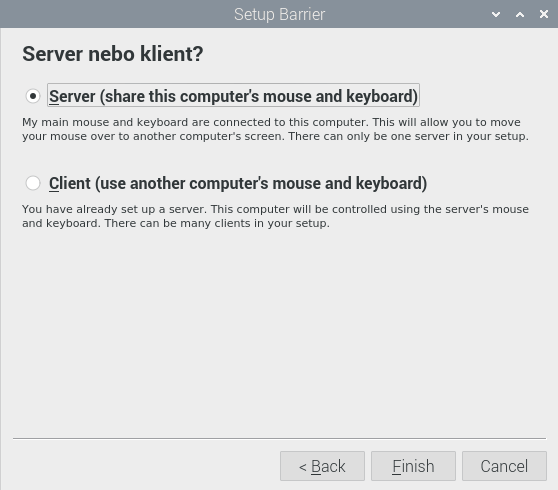This screenshot has width=558, height=490.
Task: Click the horizontal separator line above buttons
Action: click(279, 438)
